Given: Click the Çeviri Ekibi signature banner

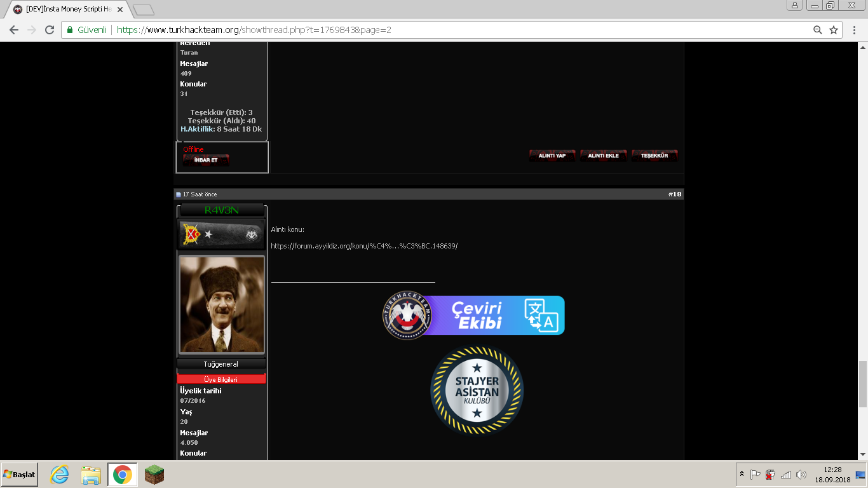Looking at the screenshot, I should (x=473, y=315).
